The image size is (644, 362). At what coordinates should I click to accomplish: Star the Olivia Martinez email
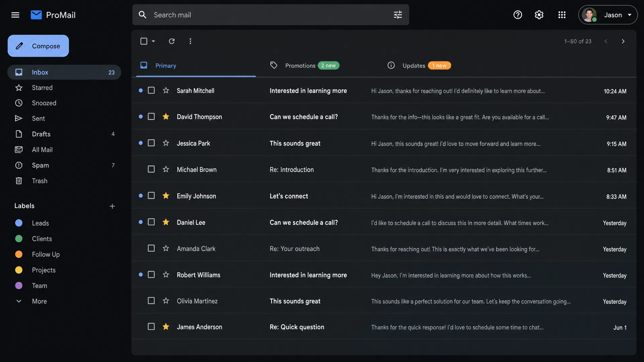(166, 301)
